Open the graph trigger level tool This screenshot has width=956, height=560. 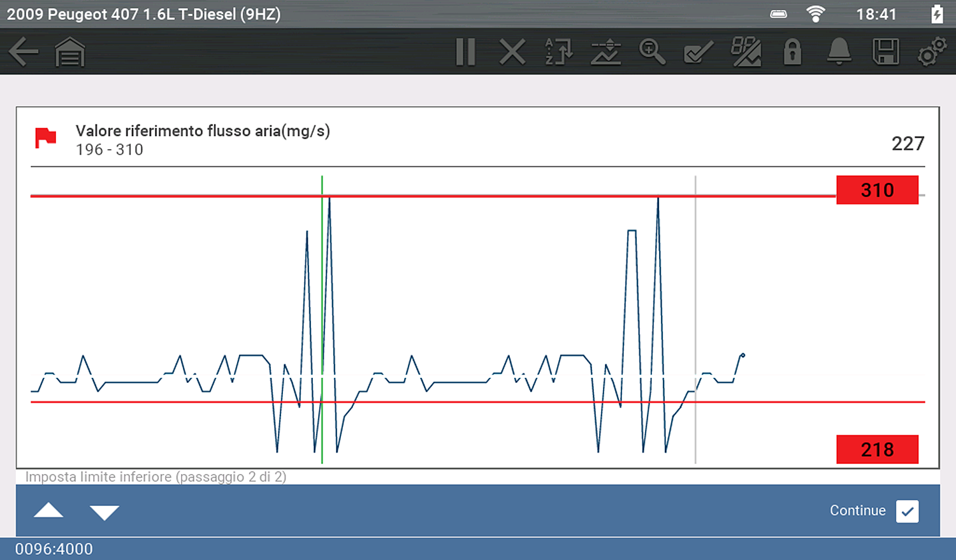click(605, 52)
